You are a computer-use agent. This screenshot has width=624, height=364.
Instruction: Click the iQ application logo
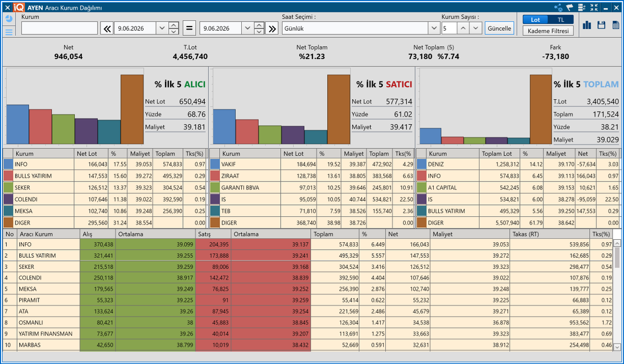(x=19, y=7)
